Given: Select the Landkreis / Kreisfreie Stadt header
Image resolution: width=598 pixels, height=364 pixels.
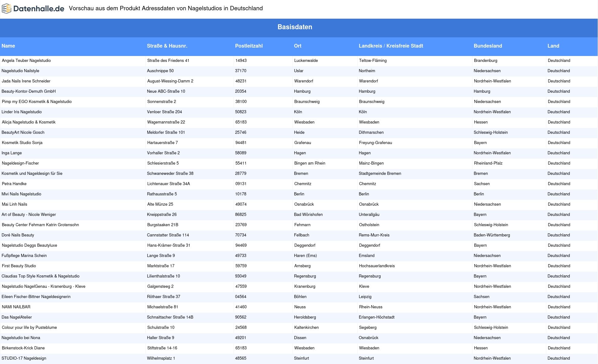Looking at the screenshot, I should tap(391, 46).
